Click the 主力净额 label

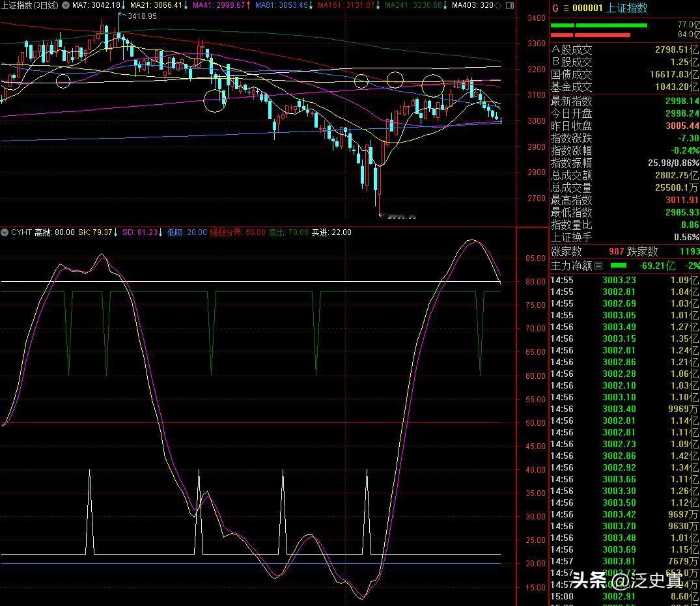pos(571,266)
